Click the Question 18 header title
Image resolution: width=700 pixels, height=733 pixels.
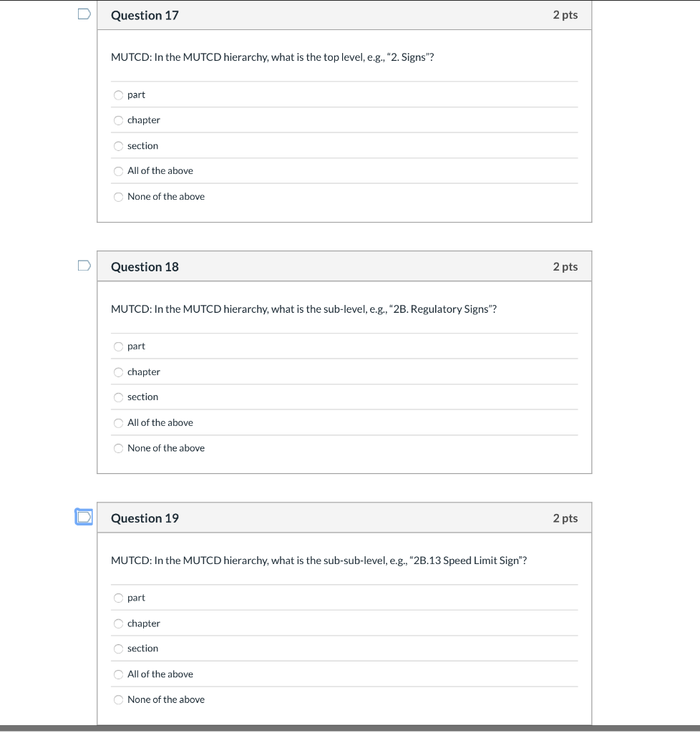[x=145, y=267]
